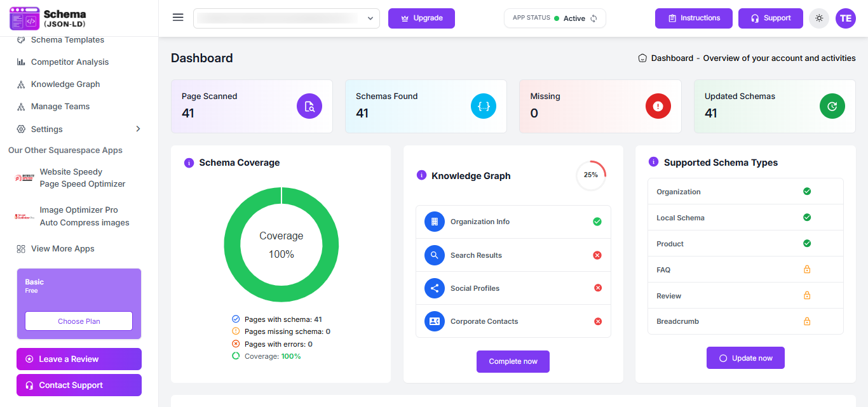
Task: Open the TE user avatar menu
Action: tap(846, 18)
